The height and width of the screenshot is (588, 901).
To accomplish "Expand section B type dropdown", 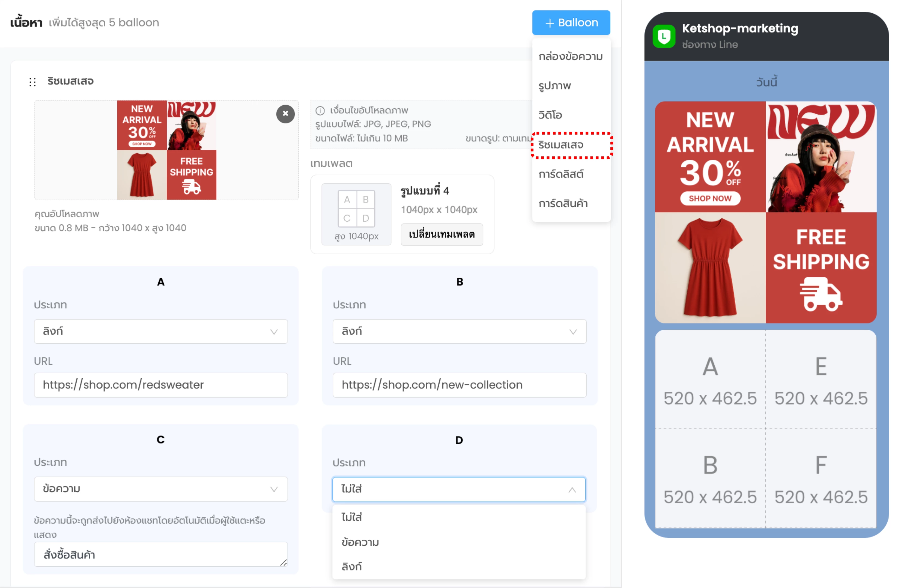I will tap(459, 331).
